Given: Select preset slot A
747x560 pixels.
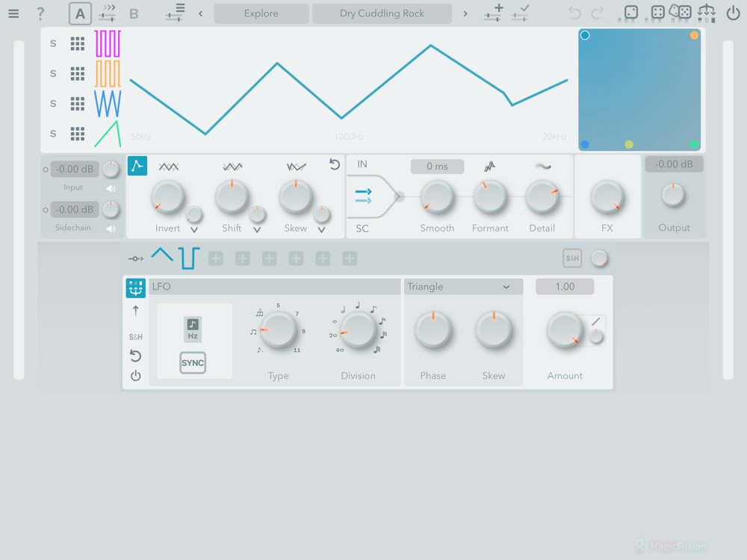Looking at the screenshot, I should tap(80, 13).
